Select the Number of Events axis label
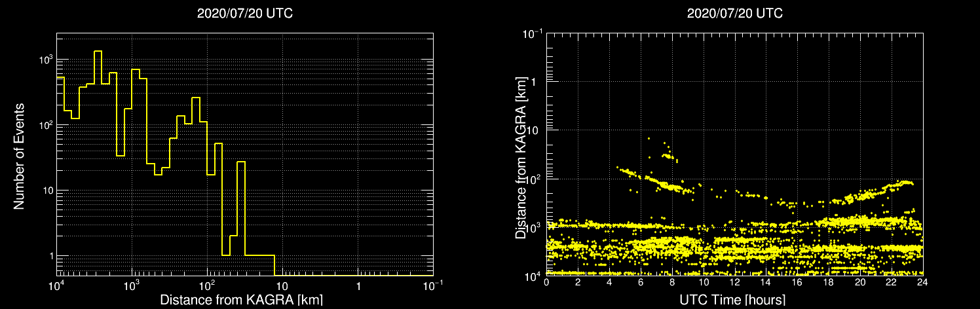Viewport: 980px width, 309px height. point(19,156)
